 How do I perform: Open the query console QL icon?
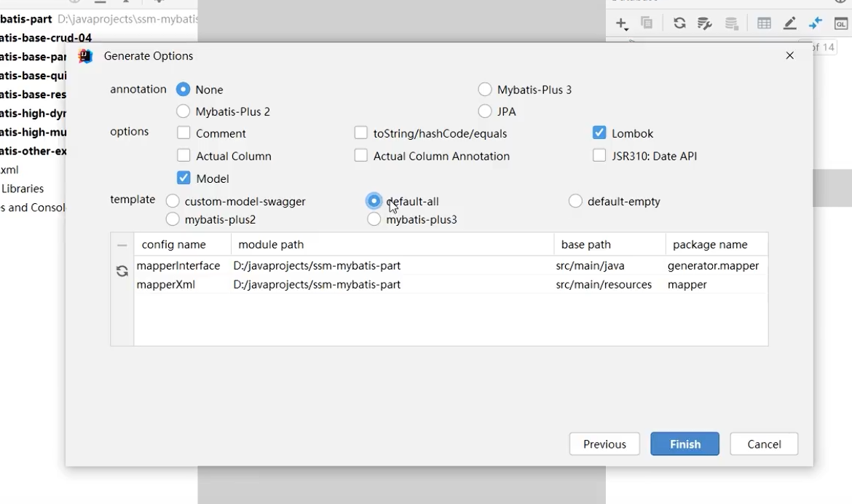(x=841, y=23)
